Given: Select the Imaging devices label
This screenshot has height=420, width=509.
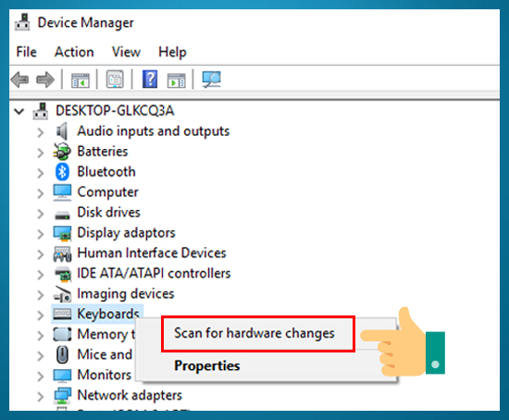Looking at the screenshot, I should click(x=126, y=294).
